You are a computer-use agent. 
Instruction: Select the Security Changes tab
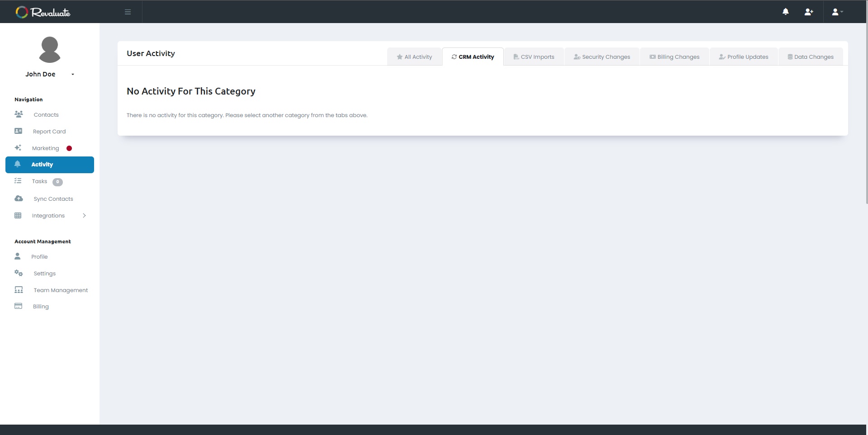click(x=602, y=57)
